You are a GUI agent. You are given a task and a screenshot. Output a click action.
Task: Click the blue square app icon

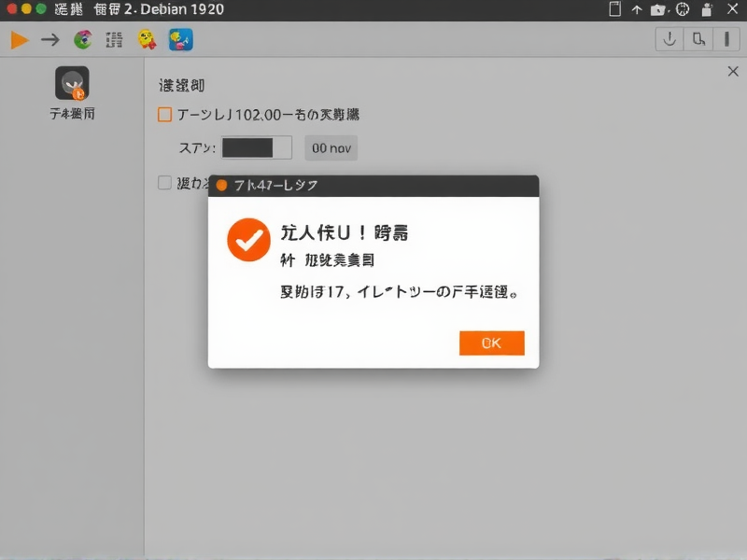point(180,39)
